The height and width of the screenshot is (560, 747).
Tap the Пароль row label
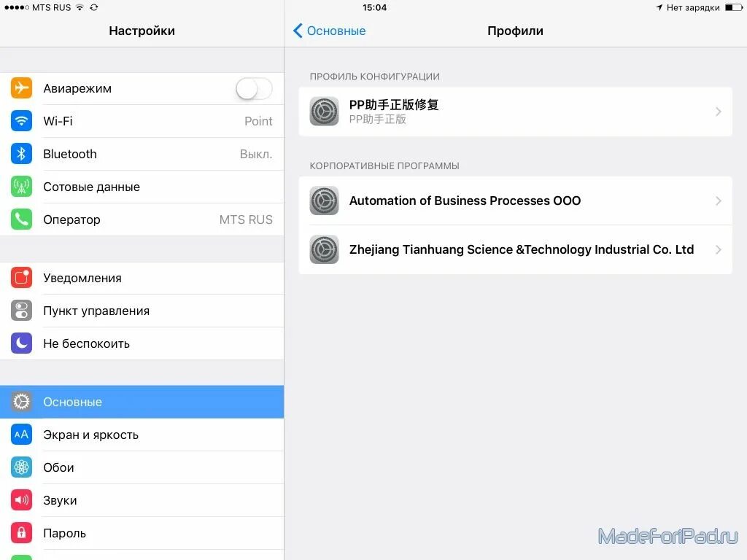pos(64,533)
